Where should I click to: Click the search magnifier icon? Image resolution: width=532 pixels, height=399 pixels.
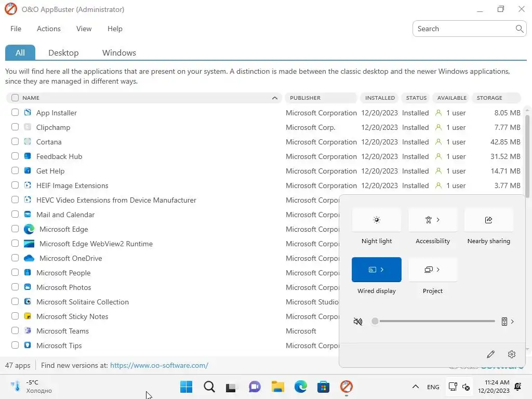point(519,29)
